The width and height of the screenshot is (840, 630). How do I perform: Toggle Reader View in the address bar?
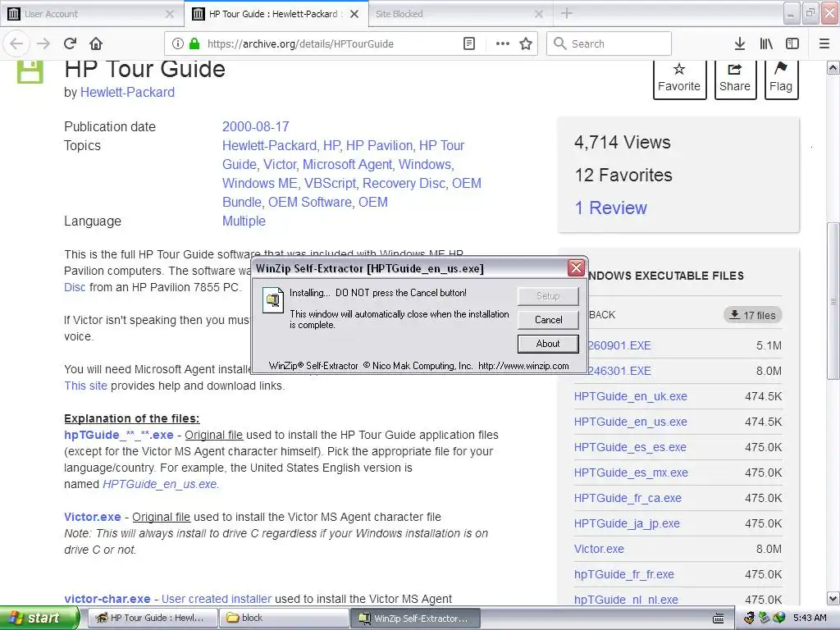[x=468, y=43]
